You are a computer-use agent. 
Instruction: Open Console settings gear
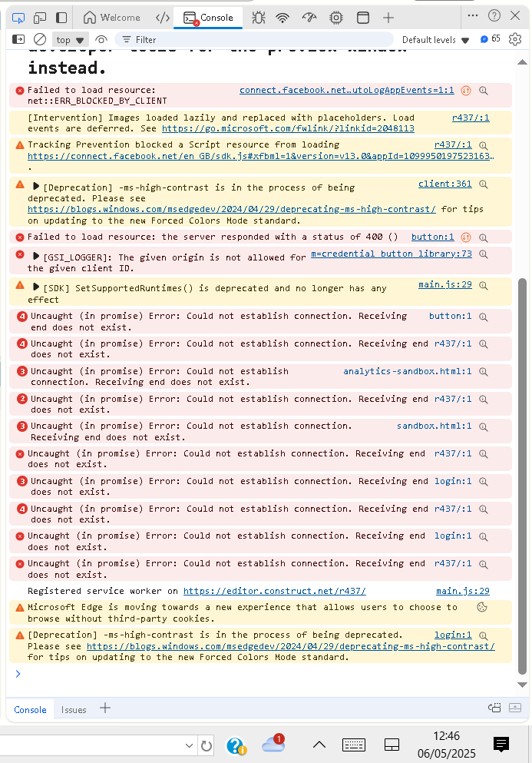click(x=515, y=39)
